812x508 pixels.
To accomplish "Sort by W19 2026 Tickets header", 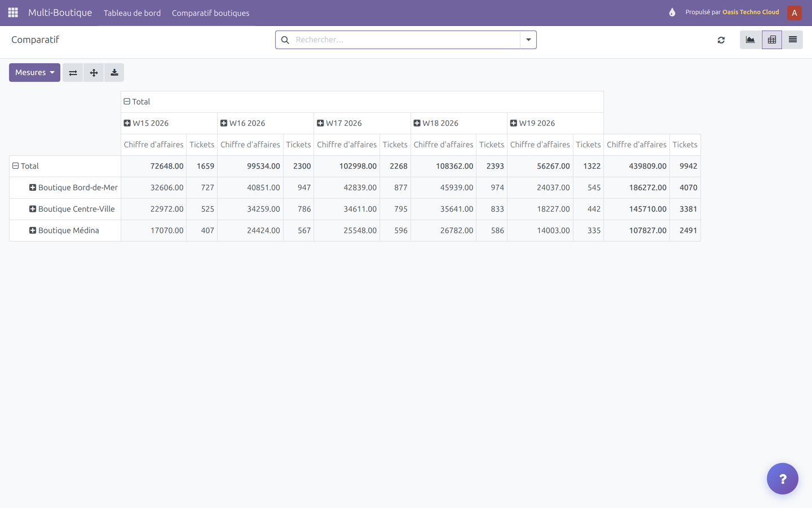I will click(x=588, y=144).
